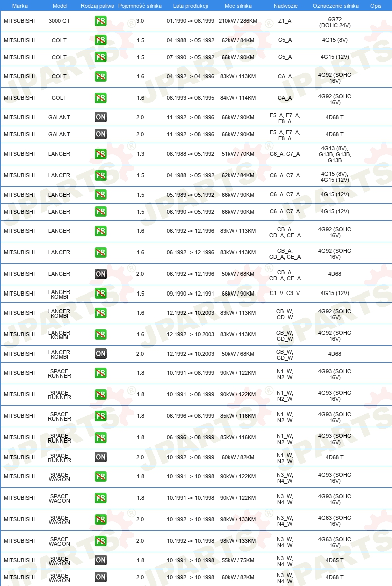The image size is (392, 586).
Task: Select the '08.1993 -> 08.1995' production years cell
Action: 190,98
